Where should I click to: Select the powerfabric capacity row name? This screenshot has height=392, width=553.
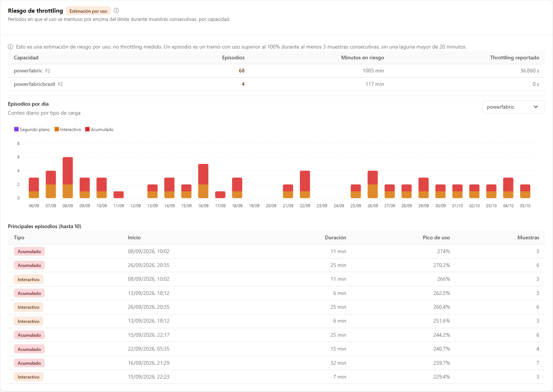point(28,71)
